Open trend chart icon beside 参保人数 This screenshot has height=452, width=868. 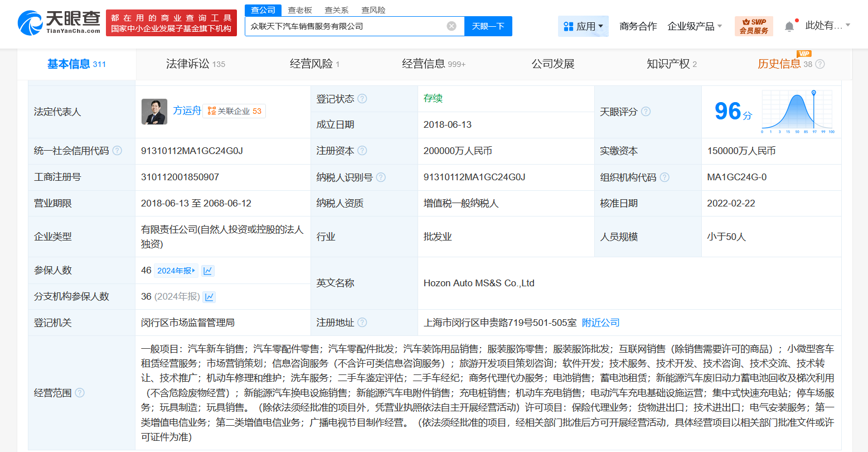click(x=208, y=271)
